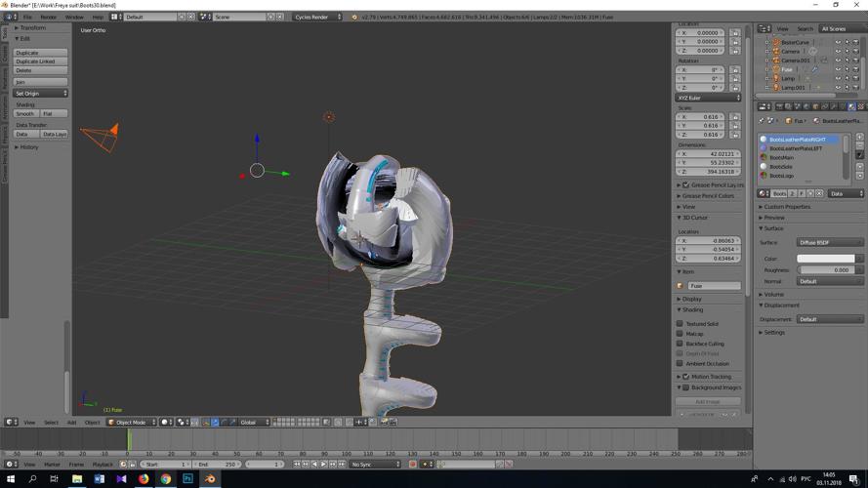
Task: Click the Smooth shading button
Action: point(25,114)
